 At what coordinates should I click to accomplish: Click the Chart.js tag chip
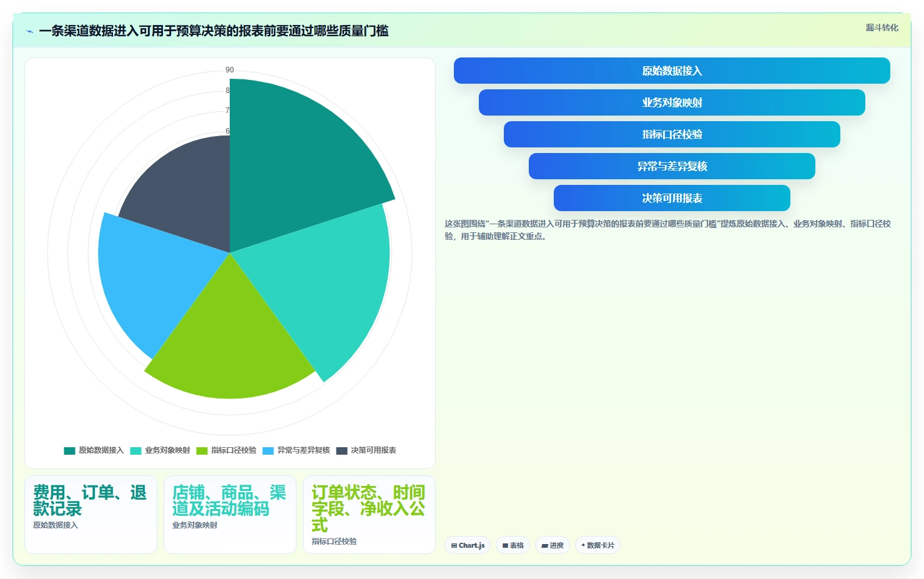468,545
